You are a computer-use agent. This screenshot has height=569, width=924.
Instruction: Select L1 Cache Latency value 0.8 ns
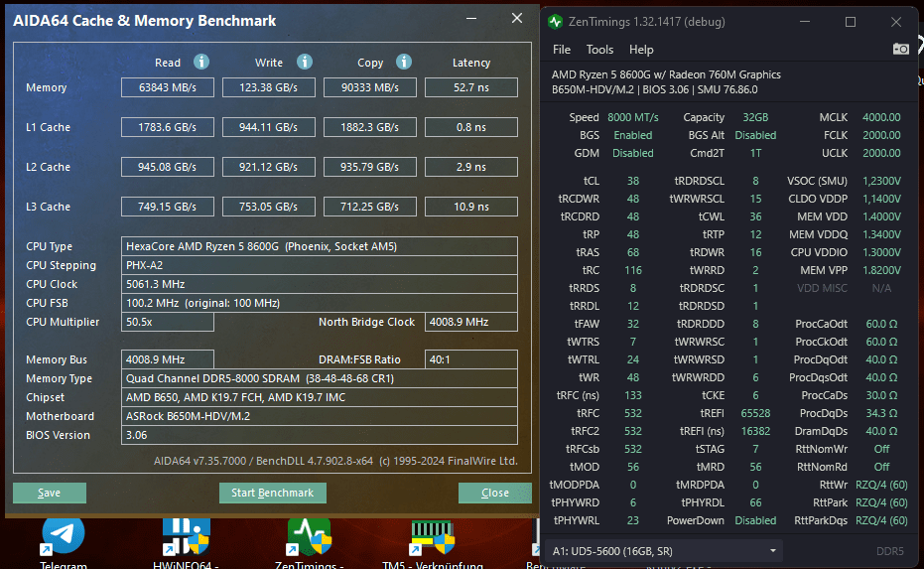point(471,127)
